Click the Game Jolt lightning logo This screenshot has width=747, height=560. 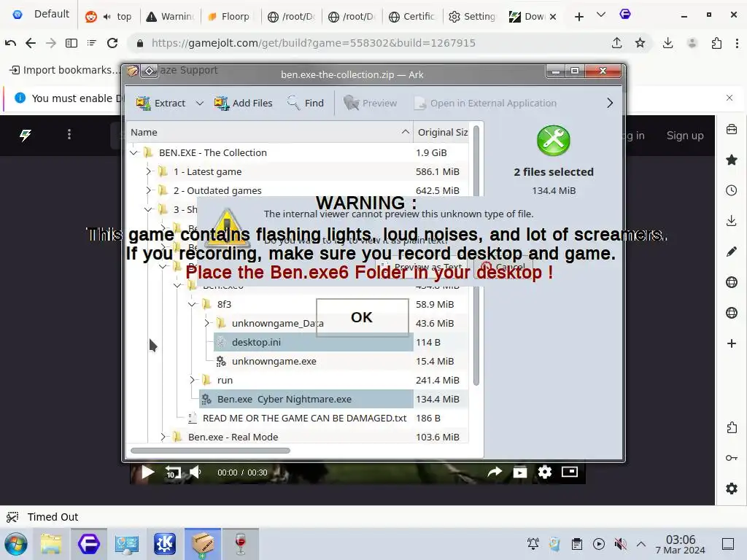pyautogui.click(x=26, y=135)
